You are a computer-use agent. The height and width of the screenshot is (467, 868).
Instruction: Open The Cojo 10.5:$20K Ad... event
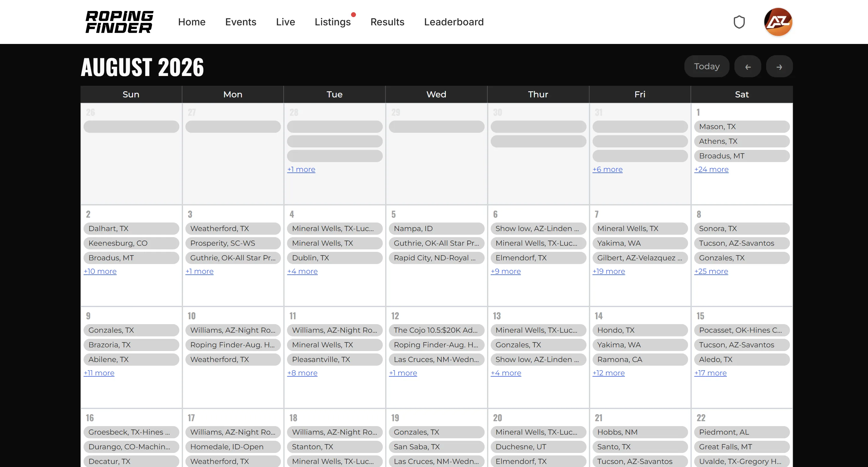coord(436,330)
